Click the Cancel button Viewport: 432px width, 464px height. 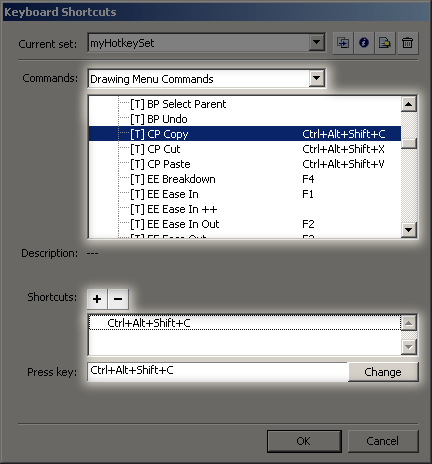pos(383,441)
